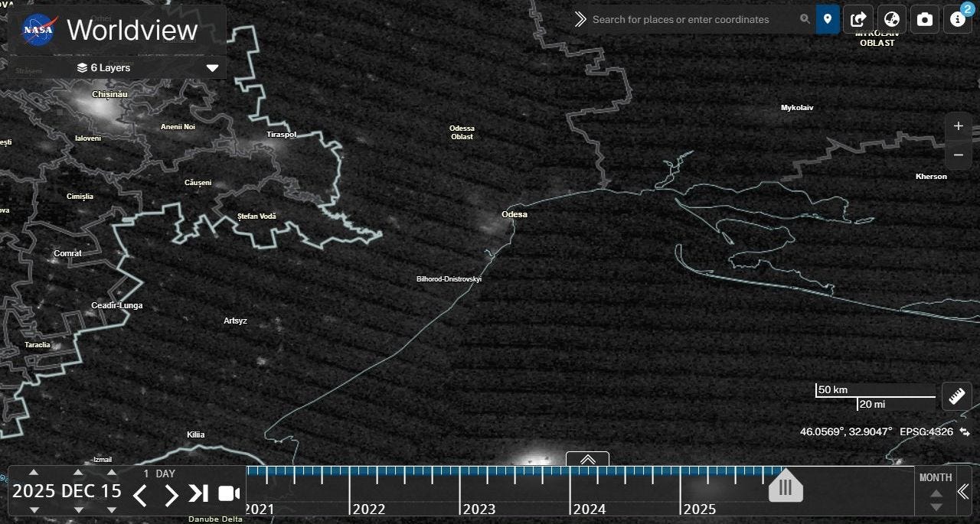980x524 pixels.
Task: Activate the ruler measure tool
Action: [956, 396]
